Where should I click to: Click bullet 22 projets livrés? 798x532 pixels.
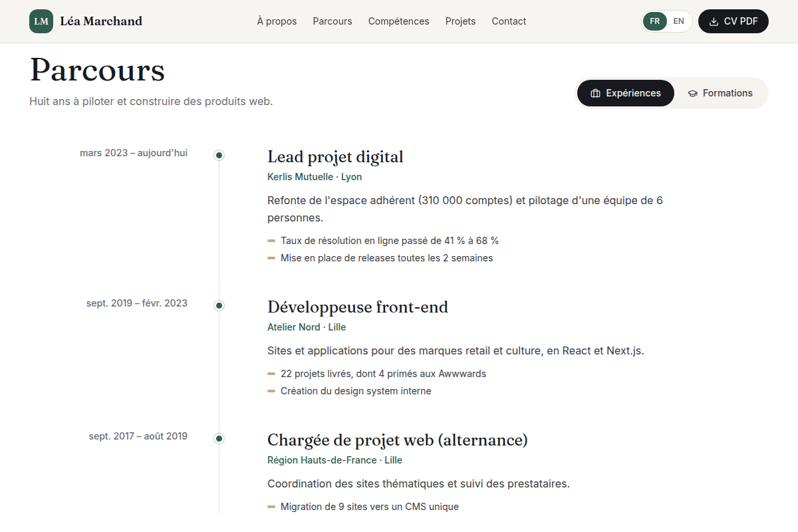pos(383,374)
